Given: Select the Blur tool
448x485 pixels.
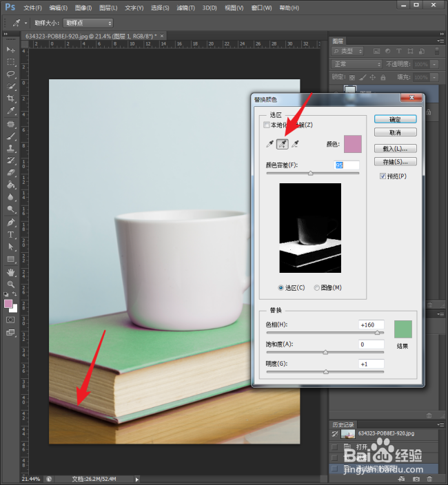Looking at the screenshot, I should point(11,197).
